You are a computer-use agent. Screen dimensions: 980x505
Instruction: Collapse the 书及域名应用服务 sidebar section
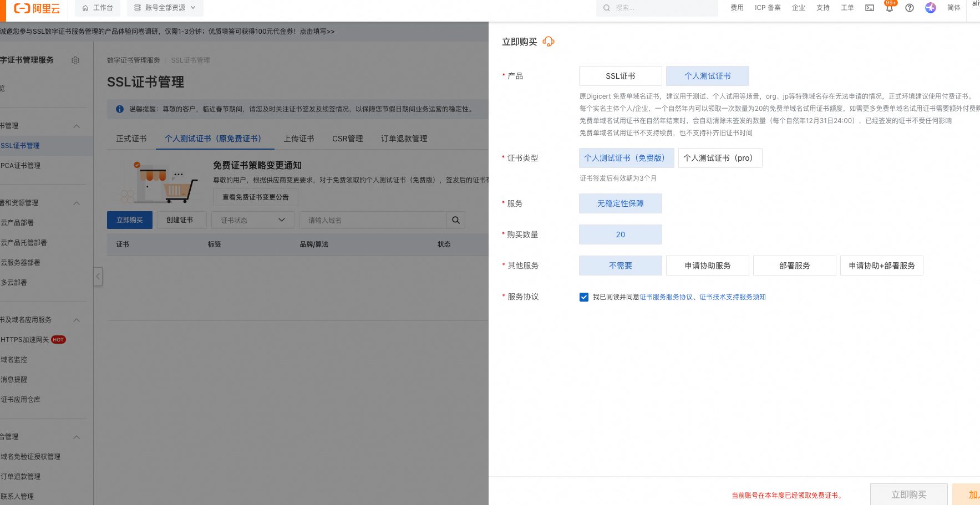coord(77,320)
